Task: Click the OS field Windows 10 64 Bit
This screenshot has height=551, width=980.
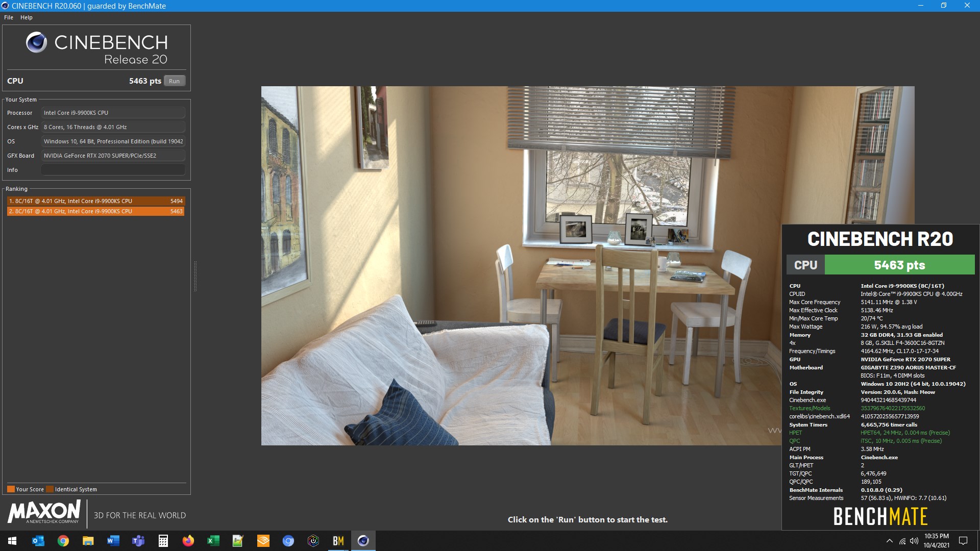Action: click(113, 141)
